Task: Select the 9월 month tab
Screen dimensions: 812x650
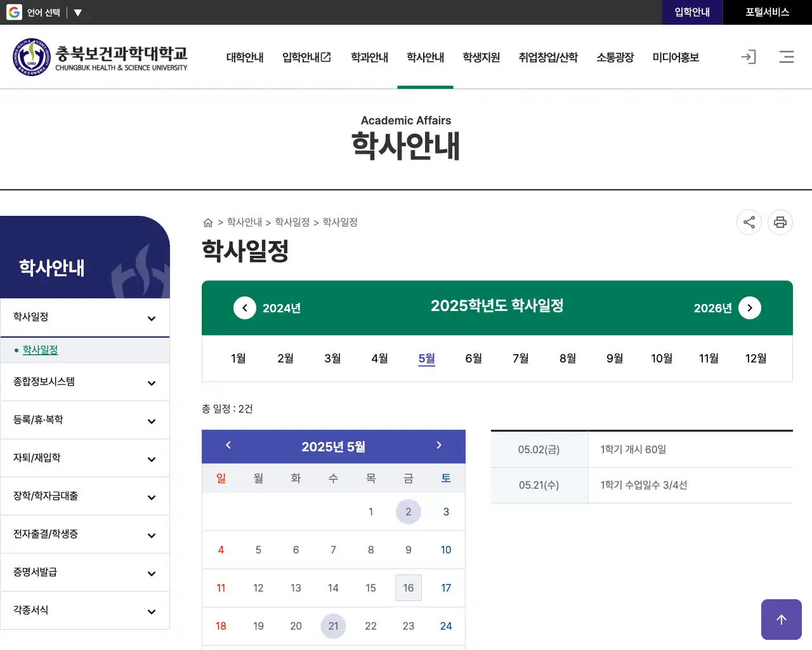Action: (615, 359)
